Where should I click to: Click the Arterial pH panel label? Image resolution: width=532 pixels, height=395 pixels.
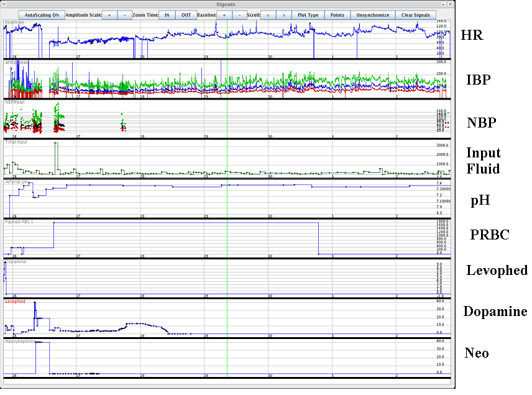[16, 183]
